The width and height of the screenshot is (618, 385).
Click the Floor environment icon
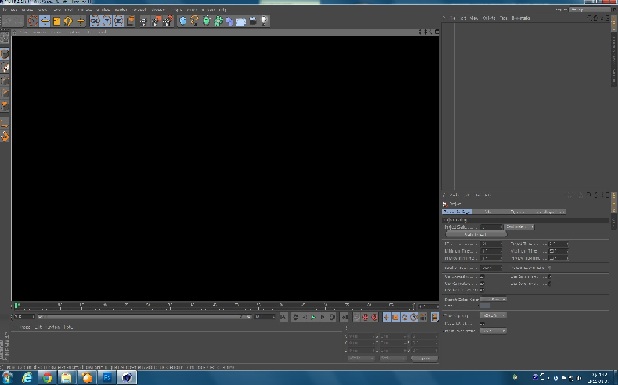(241, 21)
